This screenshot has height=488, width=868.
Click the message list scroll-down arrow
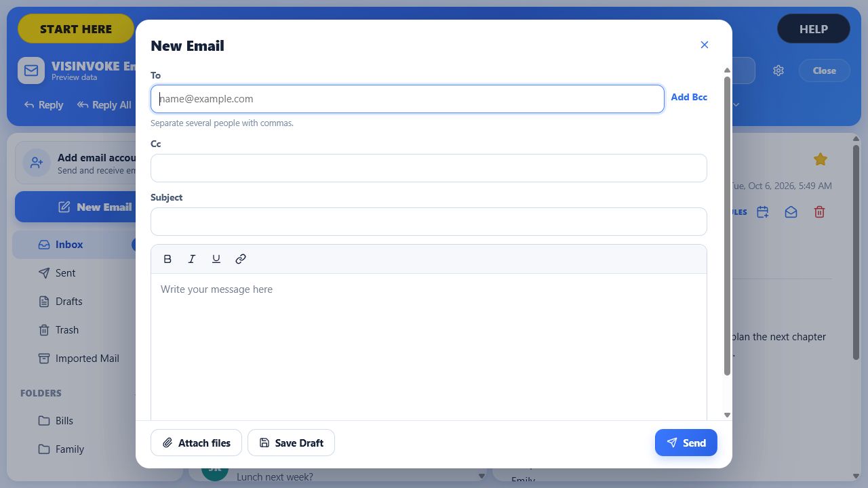pos(481,476)
